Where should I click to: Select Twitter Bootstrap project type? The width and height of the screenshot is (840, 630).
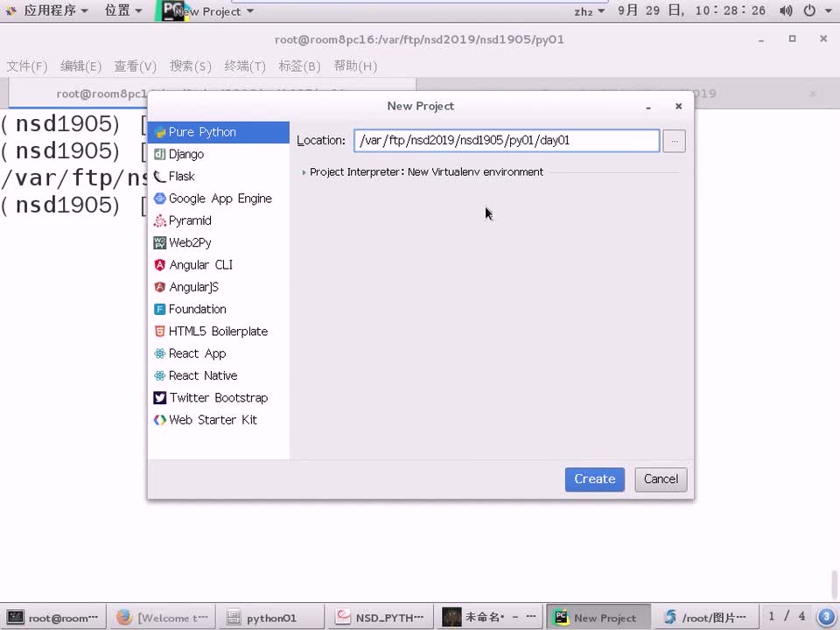point(219,398)
